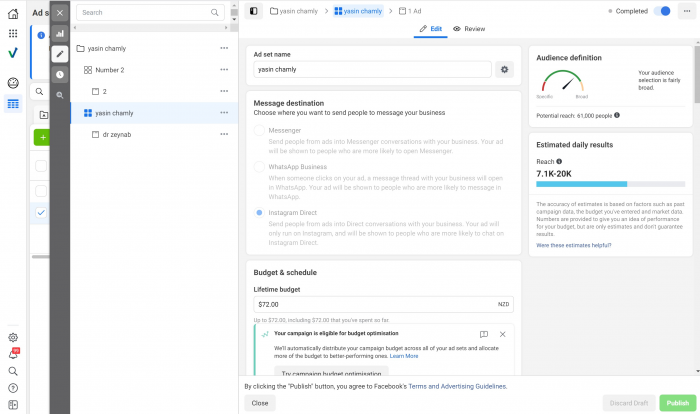Select the Messenger destination radio button
700x414 pixels.
click(x=260, y=130)
